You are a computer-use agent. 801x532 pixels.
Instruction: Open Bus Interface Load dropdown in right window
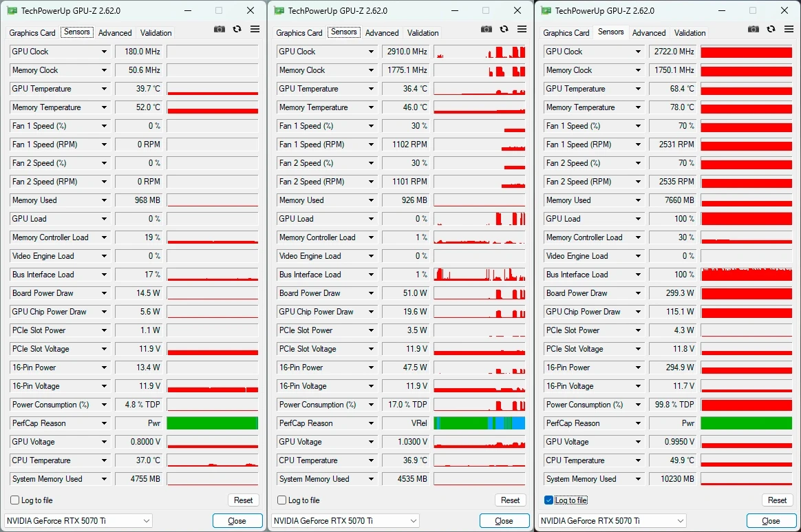click(x=639, y=275)
